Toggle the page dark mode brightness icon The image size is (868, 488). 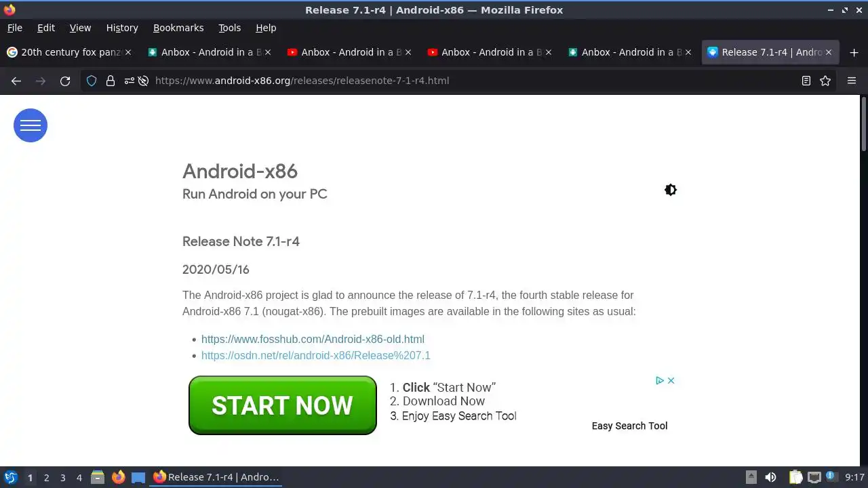[x=671, y=190]
